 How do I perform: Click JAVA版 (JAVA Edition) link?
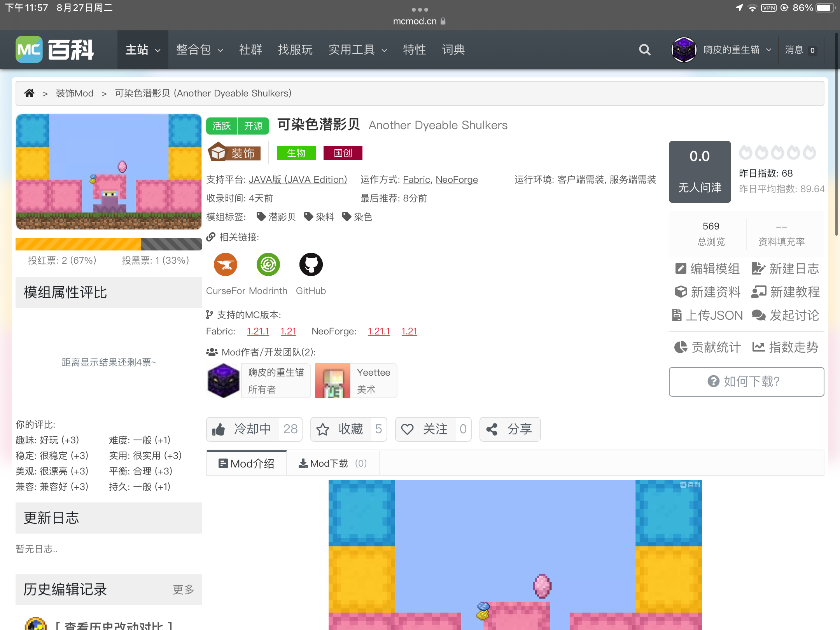tap(298, 180)
